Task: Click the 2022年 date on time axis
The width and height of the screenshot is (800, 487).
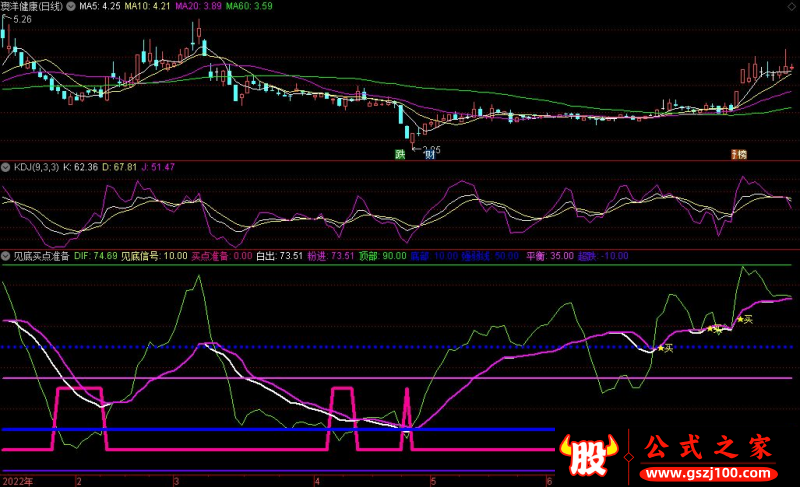Action: pos(17,480)
